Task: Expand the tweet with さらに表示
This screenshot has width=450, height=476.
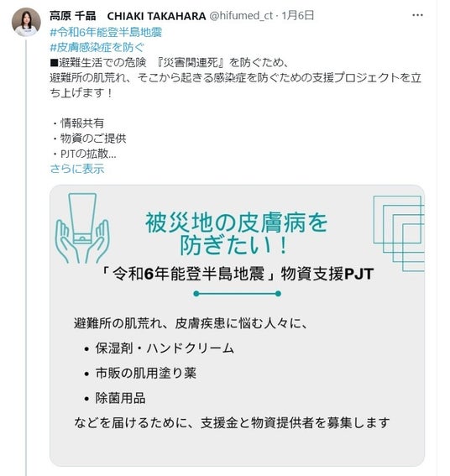Action: click(x=77, y=169)
